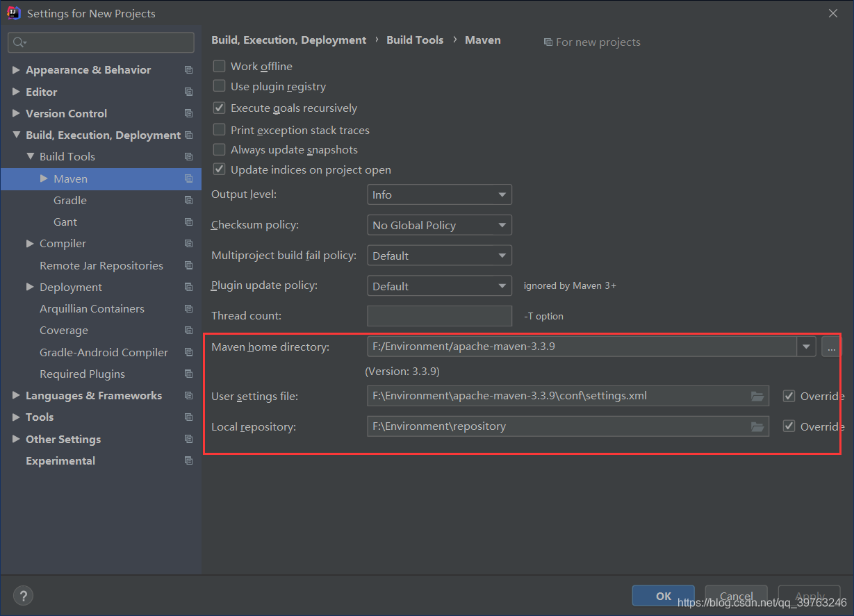Click Build, Execution, Deployment breadcrumb
This screenshot has width=854, height=616.
[x=288, y=40]
